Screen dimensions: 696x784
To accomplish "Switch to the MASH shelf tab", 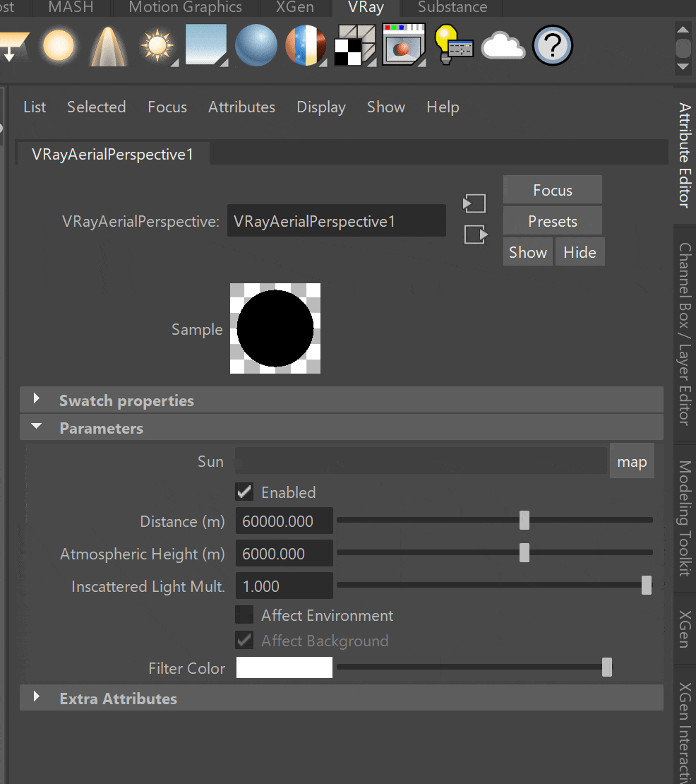I will [x=71, y=8].
